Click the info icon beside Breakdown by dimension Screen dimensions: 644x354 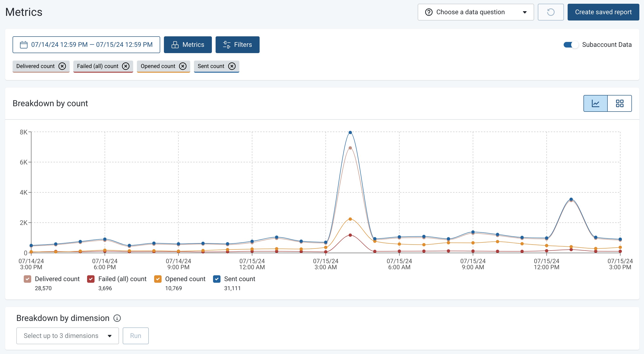pos(117,318)
